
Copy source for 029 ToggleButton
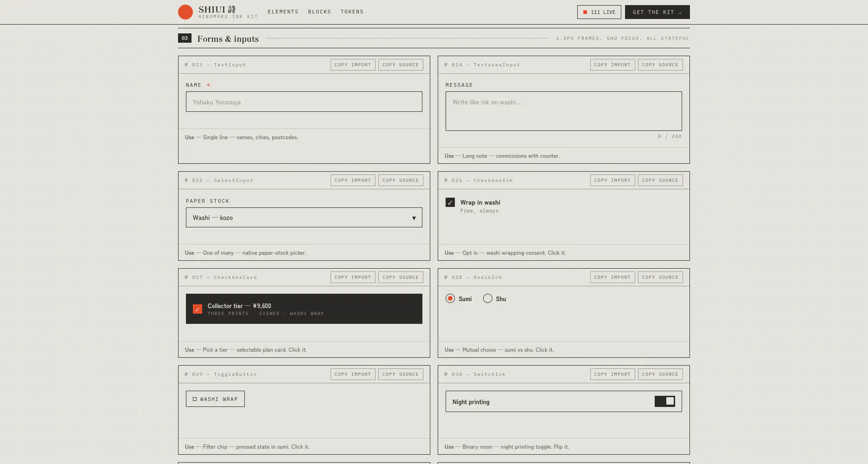point(401,374)
